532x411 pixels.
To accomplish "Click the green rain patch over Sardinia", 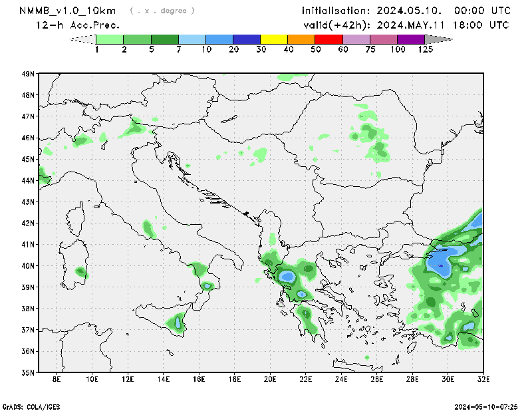I will [x=81, y=272].
